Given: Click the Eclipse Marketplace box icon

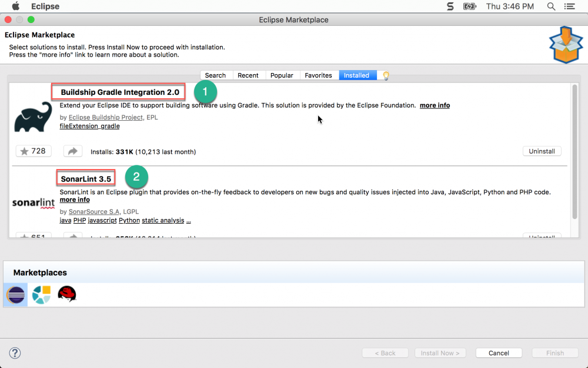Looking at the screenshot, I should (566, 45).
